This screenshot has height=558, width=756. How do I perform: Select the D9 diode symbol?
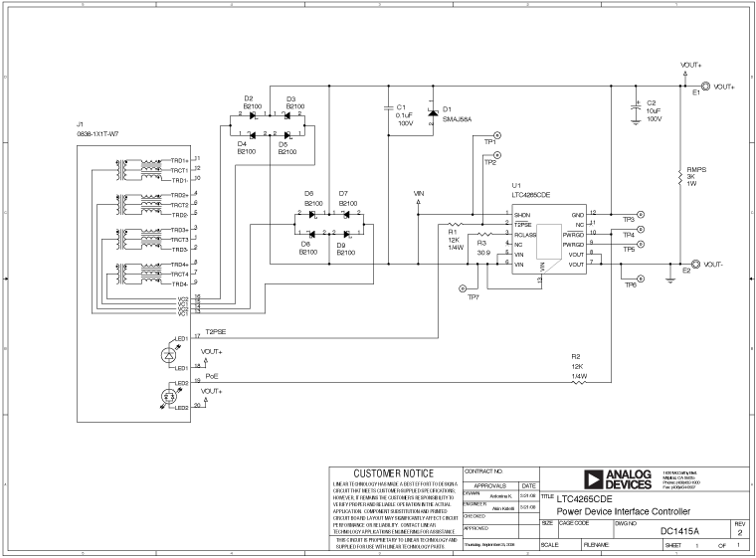coord(347,235)
